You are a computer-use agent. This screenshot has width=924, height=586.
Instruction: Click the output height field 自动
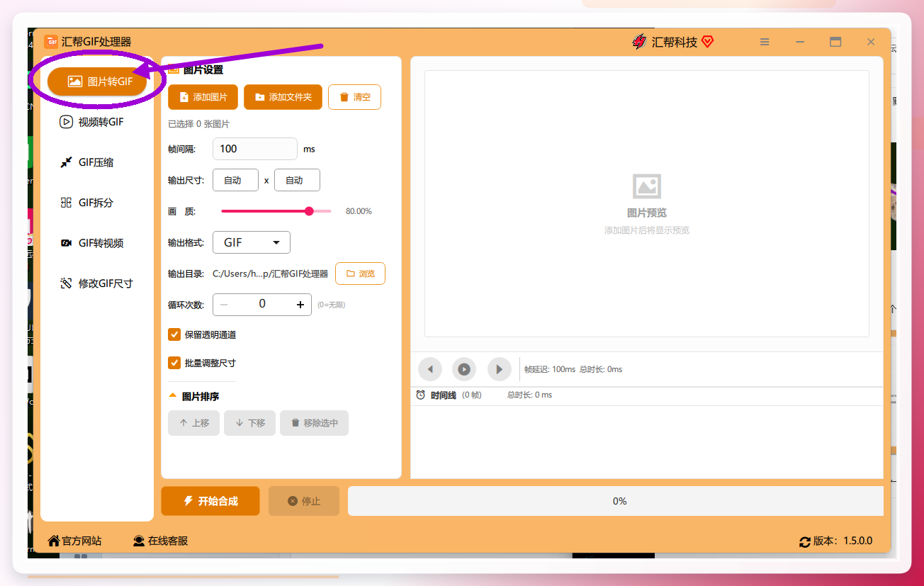coord(297,180)
